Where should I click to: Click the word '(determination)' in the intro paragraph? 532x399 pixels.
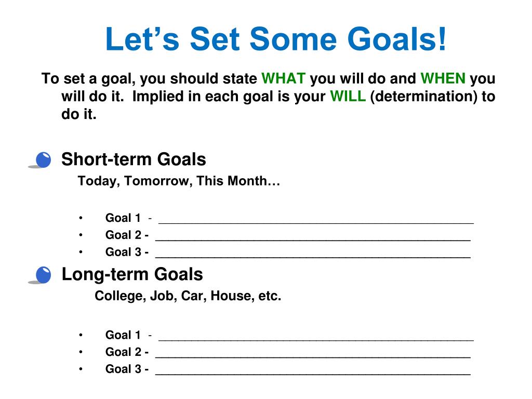(423, 96)
